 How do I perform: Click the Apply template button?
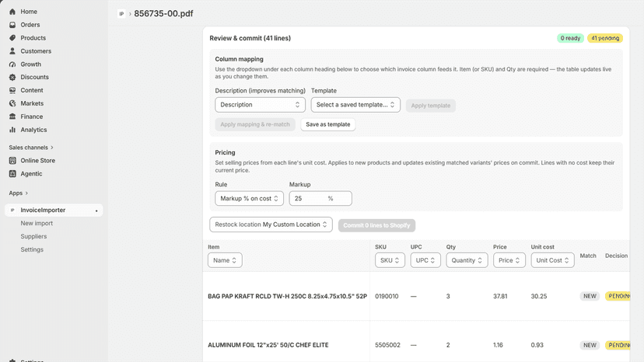(430, 106)
